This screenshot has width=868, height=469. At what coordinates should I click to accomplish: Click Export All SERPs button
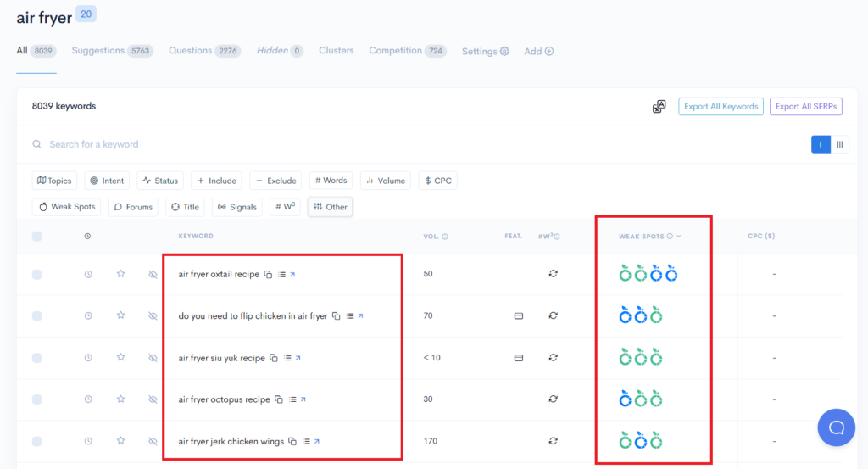point(806,106)
